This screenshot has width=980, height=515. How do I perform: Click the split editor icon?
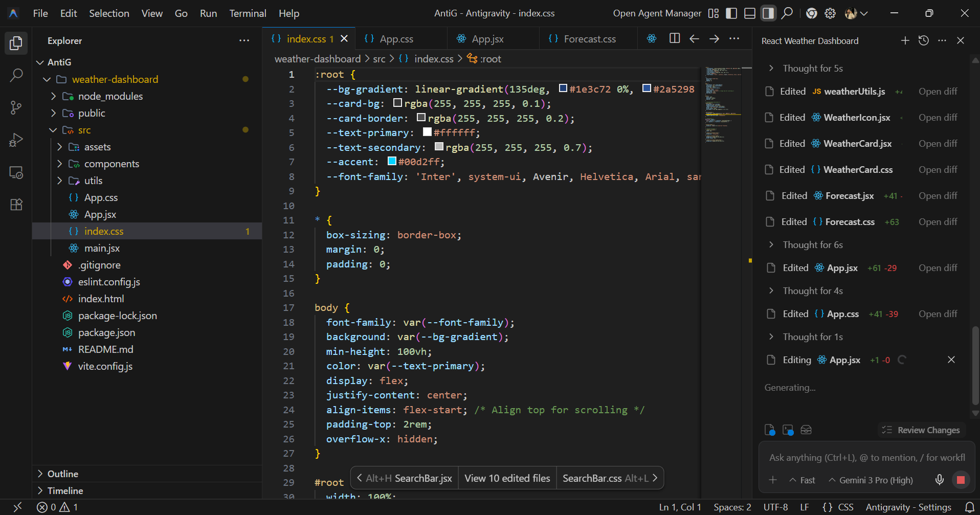pyautogui.click(x=674, y=39)
